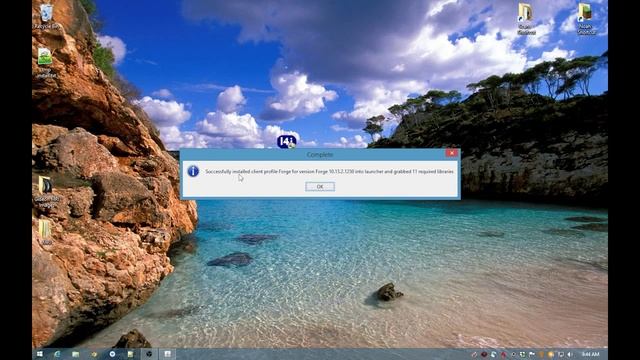Click the volume speaker icon in the system tray
This screenshot has height=360, width=640.
pos(569,354)
